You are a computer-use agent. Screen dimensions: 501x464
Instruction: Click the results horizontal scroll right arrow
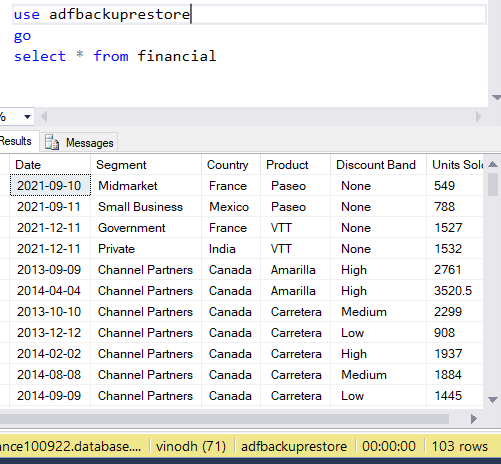click(x=473, y=419)
